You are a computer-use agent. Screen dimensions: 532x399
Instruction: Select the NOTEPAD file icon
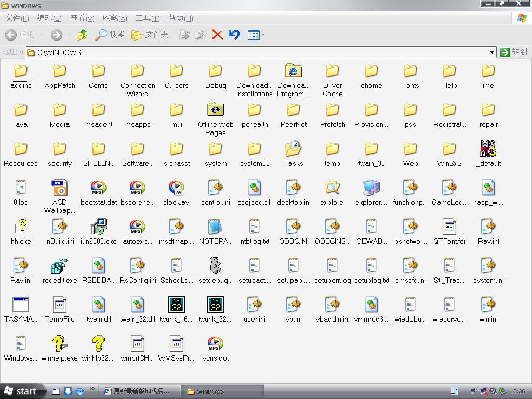click(x=215, y=227)
